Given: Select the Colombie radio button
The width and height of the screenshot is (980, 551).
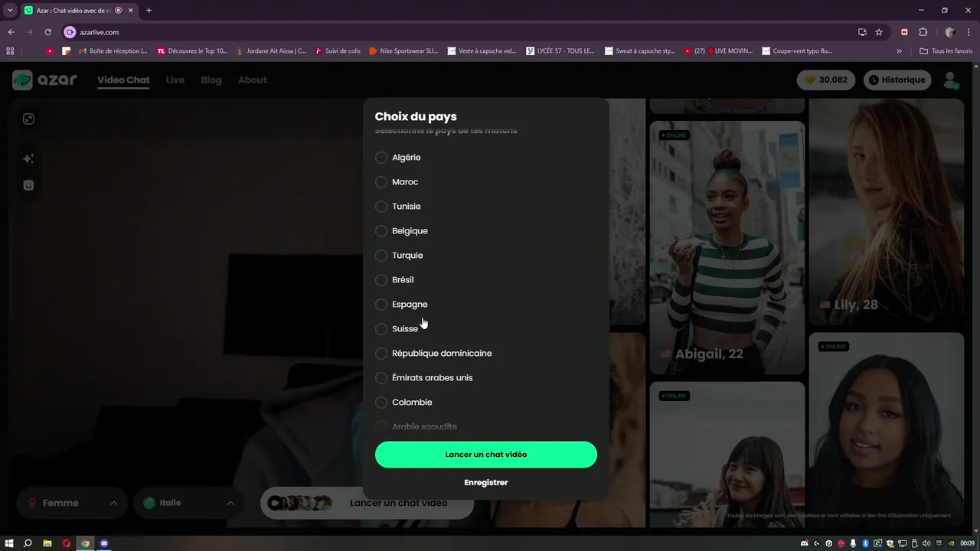Looking at the screenshot, I should 381,403.
